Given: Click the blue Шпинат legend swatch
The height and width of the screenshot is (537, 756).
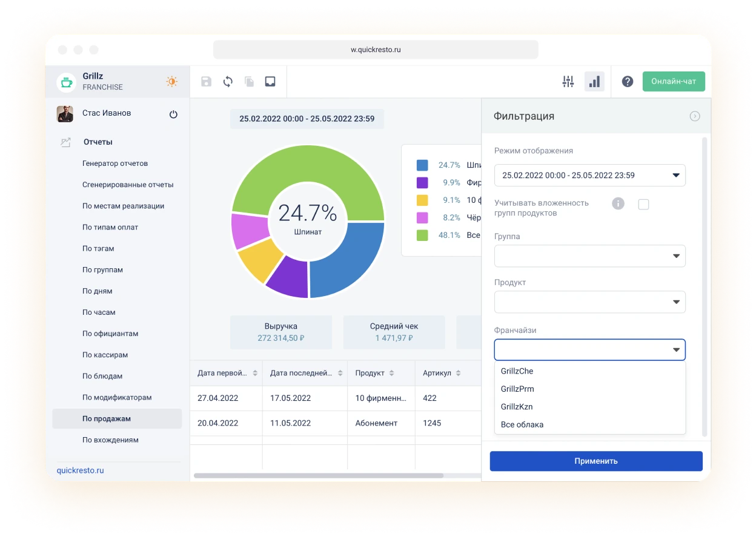Looking at the screenshot, I should pyautogui.click(x=422, y=165).
